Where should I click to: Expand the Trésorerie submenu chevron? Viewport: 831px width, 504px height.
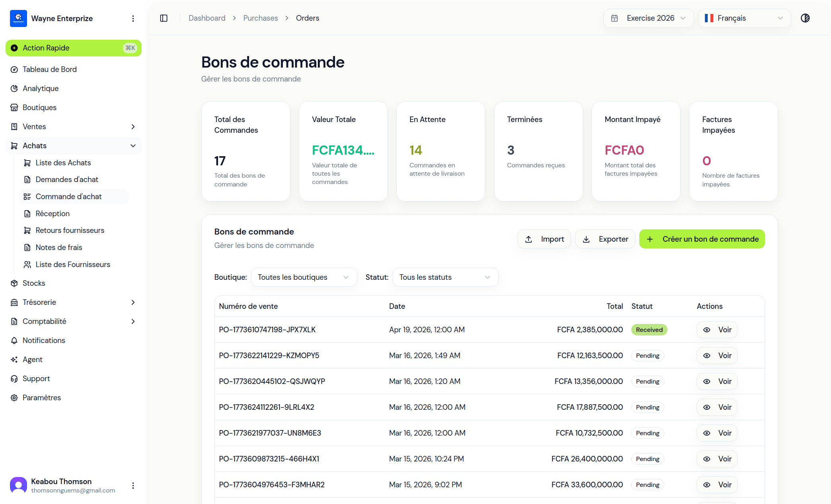pyautogui.click(x=133, y=302)
